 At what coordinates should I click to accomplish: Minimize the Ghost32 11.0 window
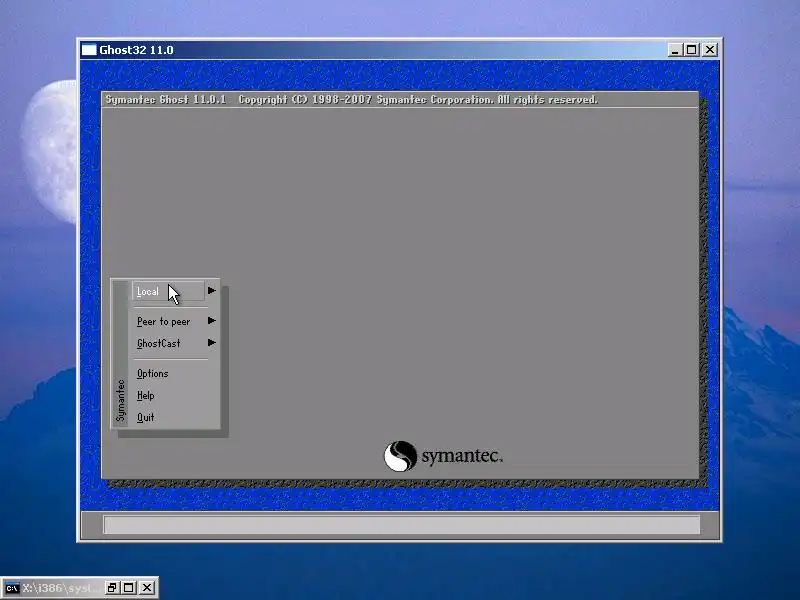(675, 49)
